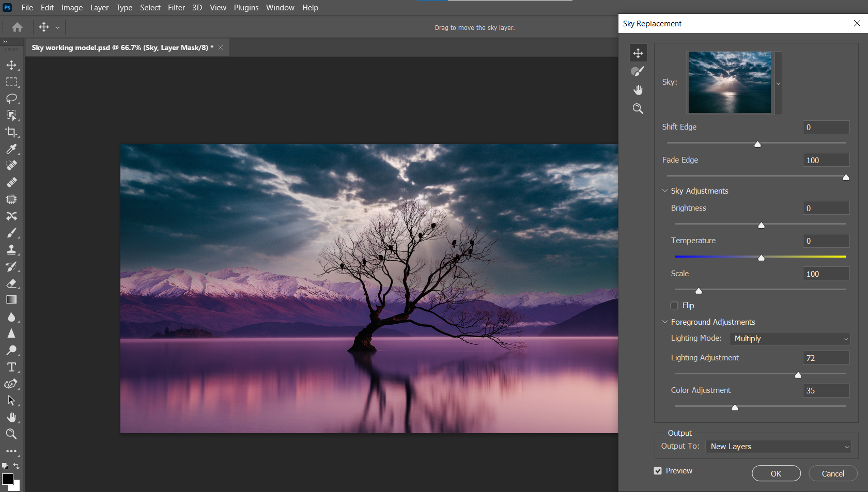
Task: Select the Horizontal Type tool
Action: pos(11,367)
